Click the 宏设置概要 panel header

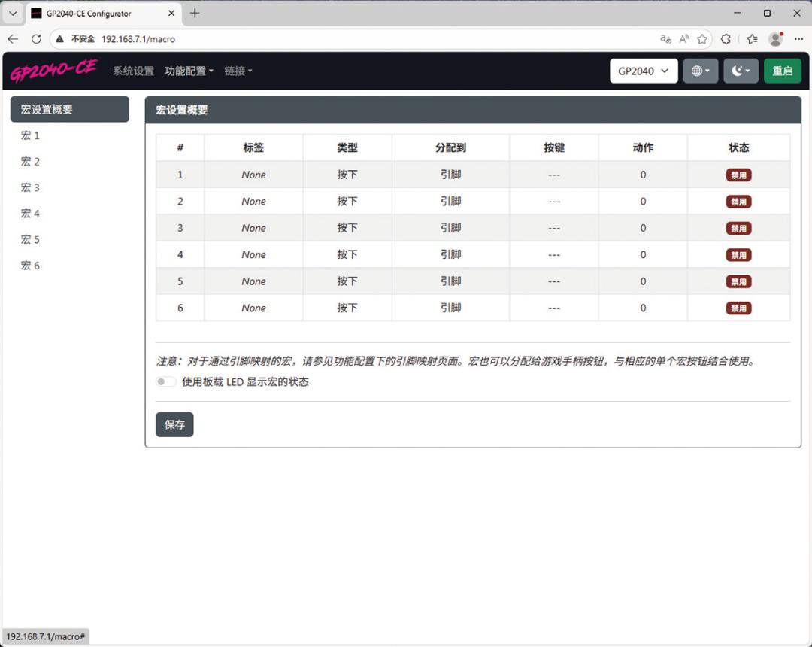click(473, 110)
